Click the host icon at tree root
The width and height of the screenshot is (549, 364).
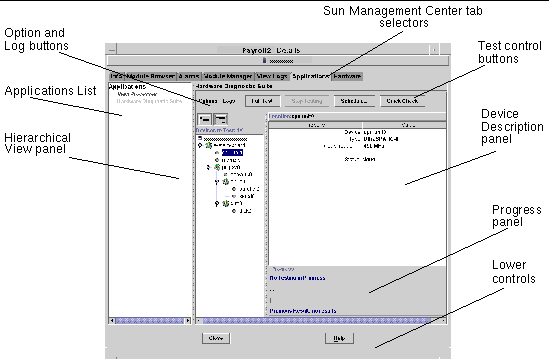pyautogui.click(x=200, y=138)
